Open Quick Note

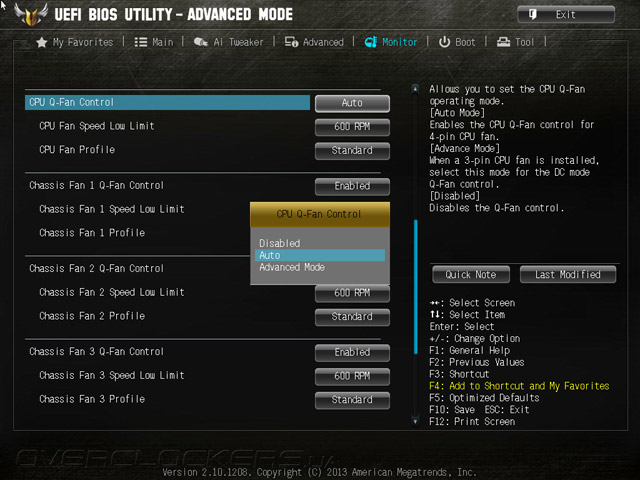(471, 274)
